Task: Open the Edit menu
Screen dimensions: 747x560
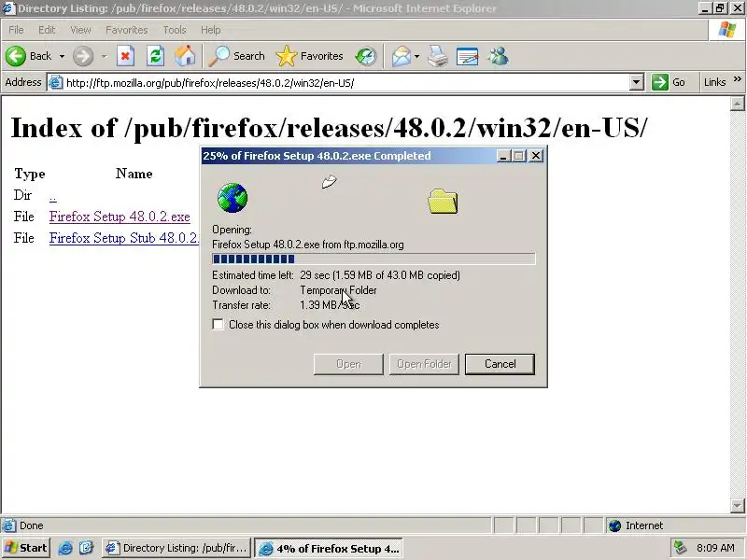Action: coord(47,30)
